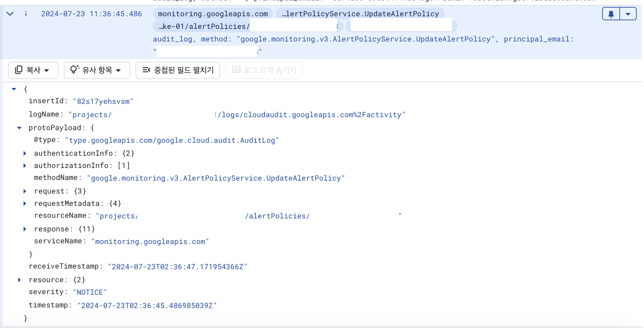
Task: Click the methodName value
Action: tap(216, 178)
